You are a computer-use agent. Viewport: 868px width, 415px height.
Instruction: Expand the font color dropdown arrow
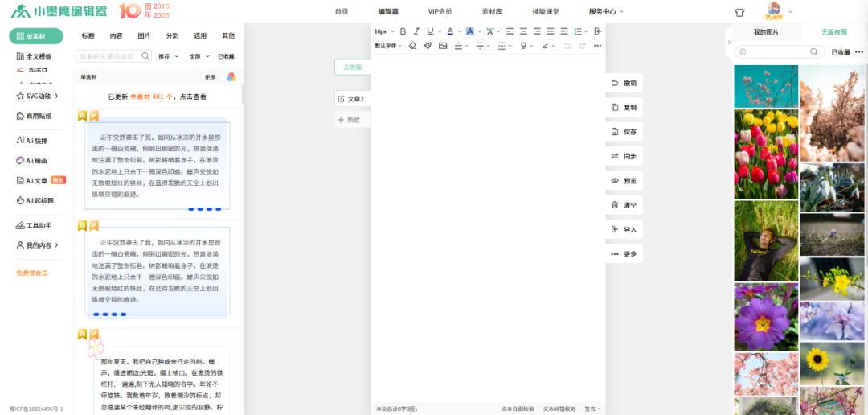coord(461,31)
